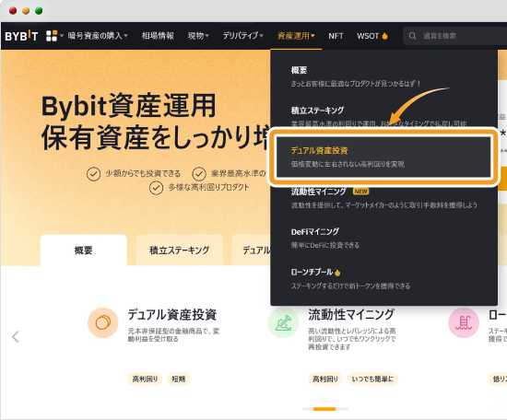Screen dimensions: 507x420
Task: Click the Bybit資産運用 headline text
Action: [128, 106]
